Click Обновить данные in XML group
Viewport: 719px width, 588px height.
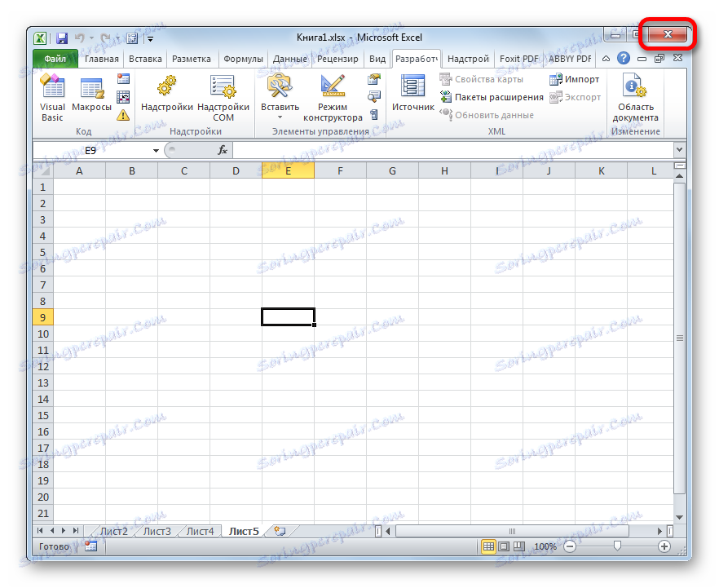487,115
